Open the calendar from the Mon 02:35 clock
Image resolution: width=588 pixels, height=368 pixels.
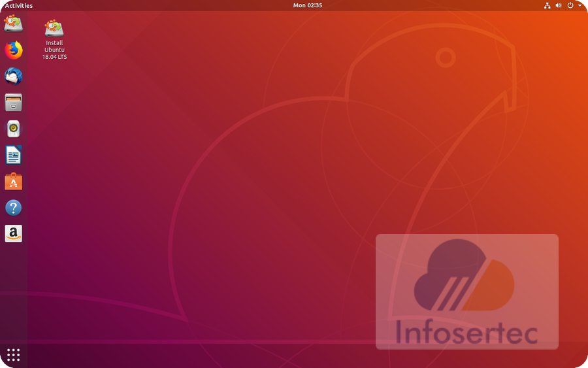point(307,5)
